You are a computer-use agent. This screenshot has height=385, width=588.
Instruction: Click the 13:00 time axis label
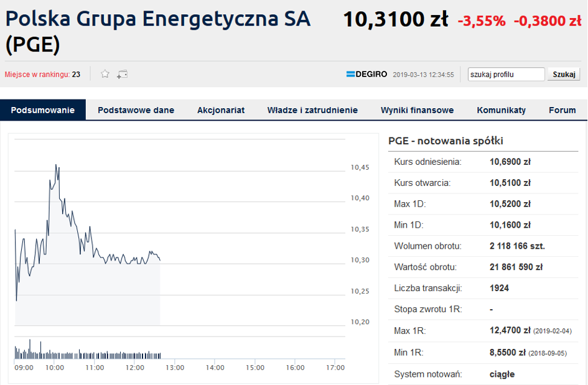(x=175, y=368)
